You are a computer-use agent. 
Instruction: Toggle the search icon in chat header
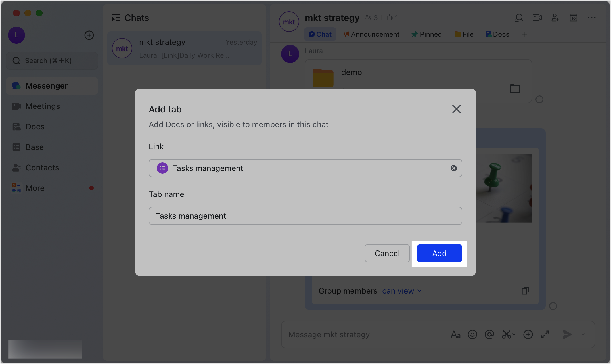tap(519, 18)
